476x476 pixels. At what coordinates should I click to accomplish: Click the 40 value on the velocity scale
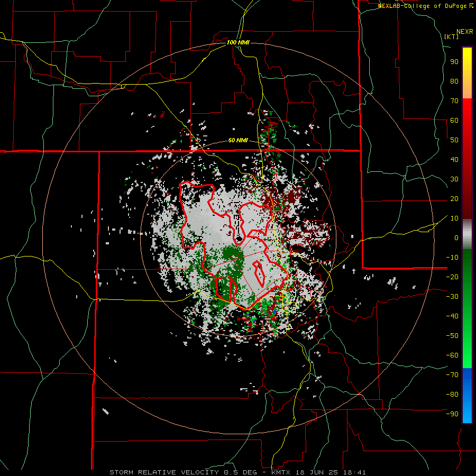(454, 160)
